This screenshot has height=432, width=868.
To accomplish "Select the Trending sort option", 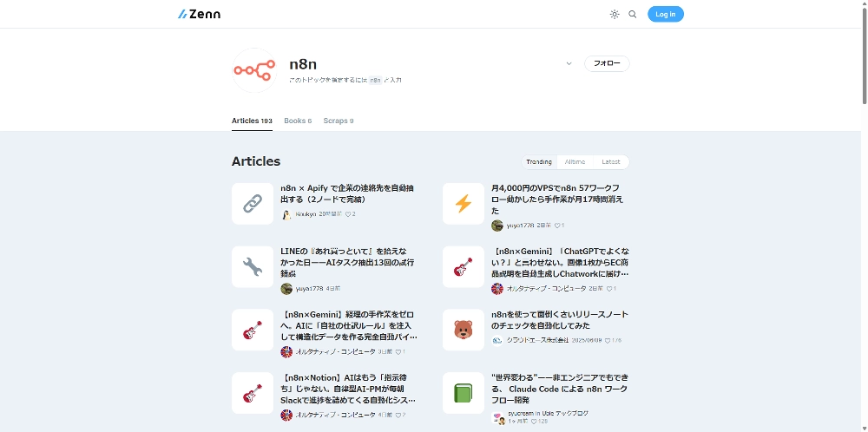I will [539, 161].
